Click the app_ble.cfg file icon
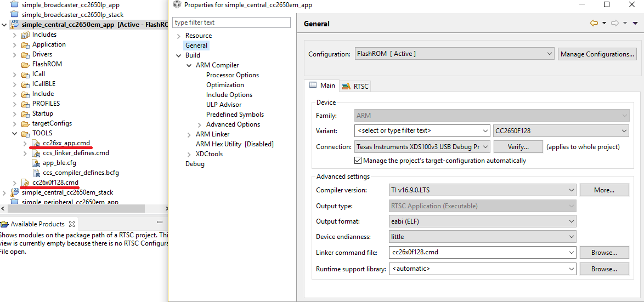 (x=36, y=163)
